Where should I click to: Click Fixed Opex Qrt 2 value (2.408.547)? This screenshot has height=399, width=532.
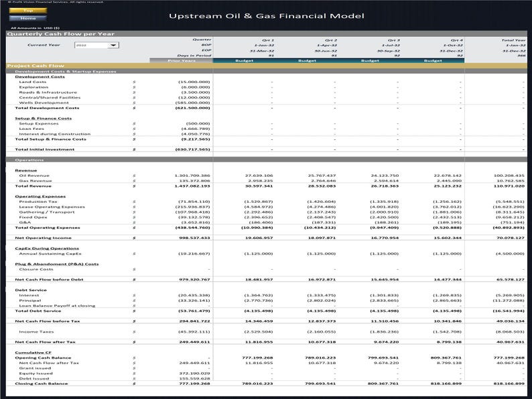(x=322, y=218)
